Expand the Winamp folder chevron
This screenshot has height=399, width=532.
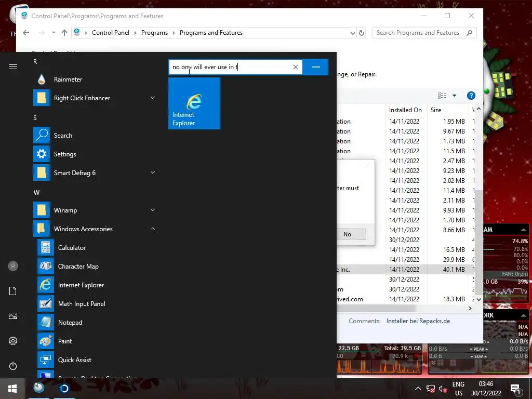153,210
